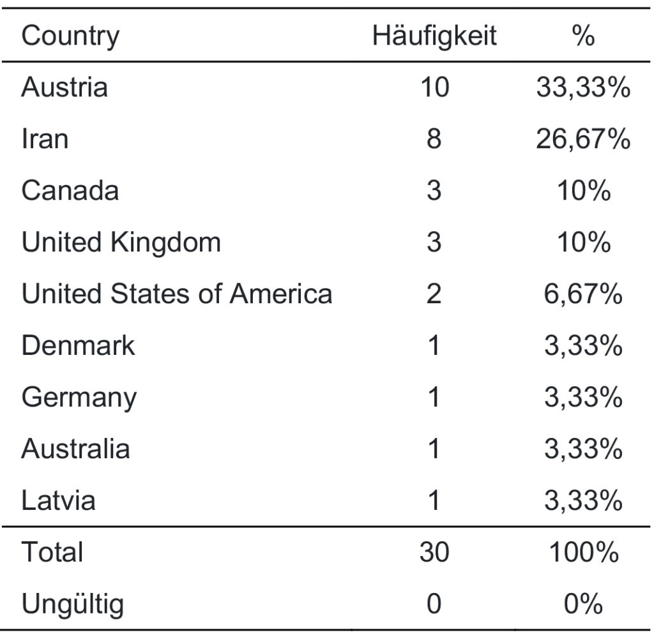654x644 pixels.
Task: Click the Country column header
Action: [x=70, y=36]
